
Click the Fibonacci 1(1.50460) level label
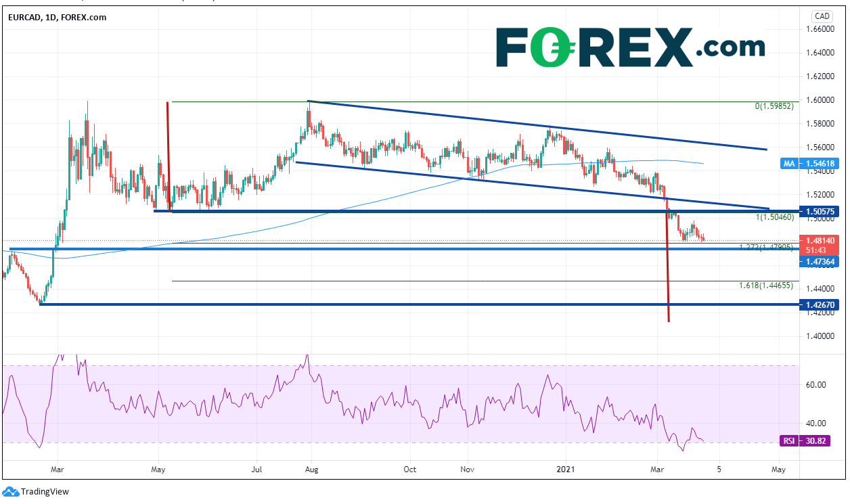click(773, 218)
